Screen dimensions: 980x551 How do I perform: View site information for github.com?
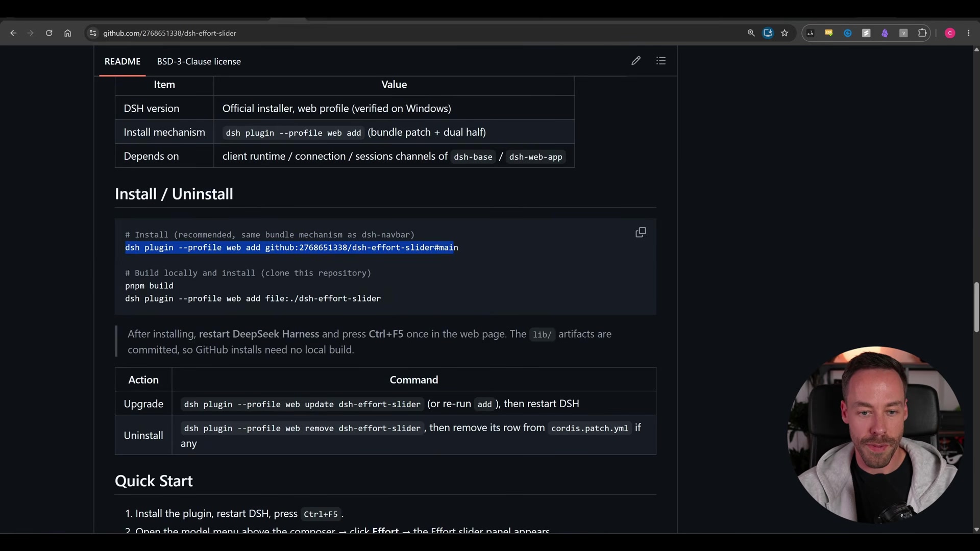(x=92, y=33)
